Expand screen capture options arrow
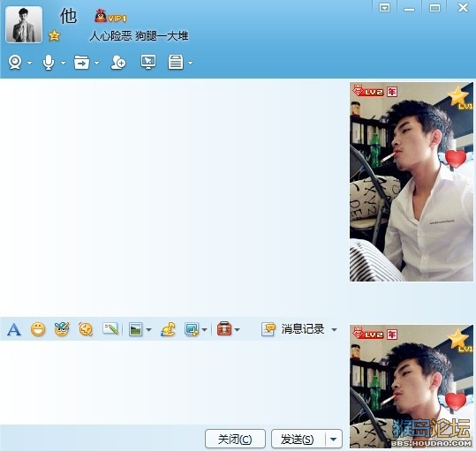This screenshot has height=451, width=476. click(x=204, y=330)
